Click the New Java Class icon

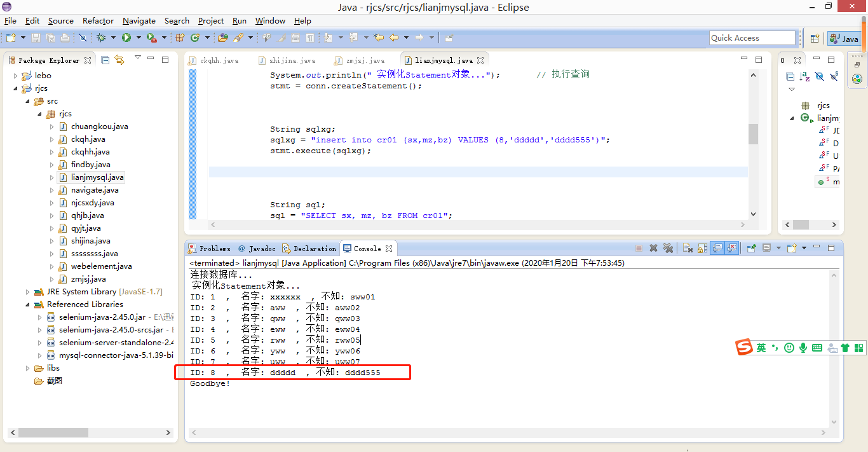[195, 38]
